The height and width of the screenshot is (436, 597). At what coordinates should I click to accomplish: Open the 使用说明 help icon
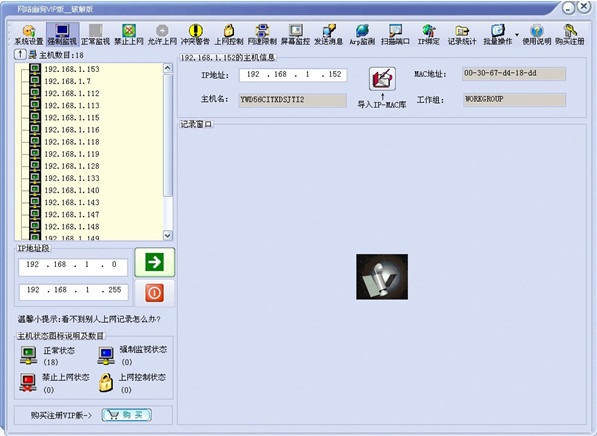point(536,34)
